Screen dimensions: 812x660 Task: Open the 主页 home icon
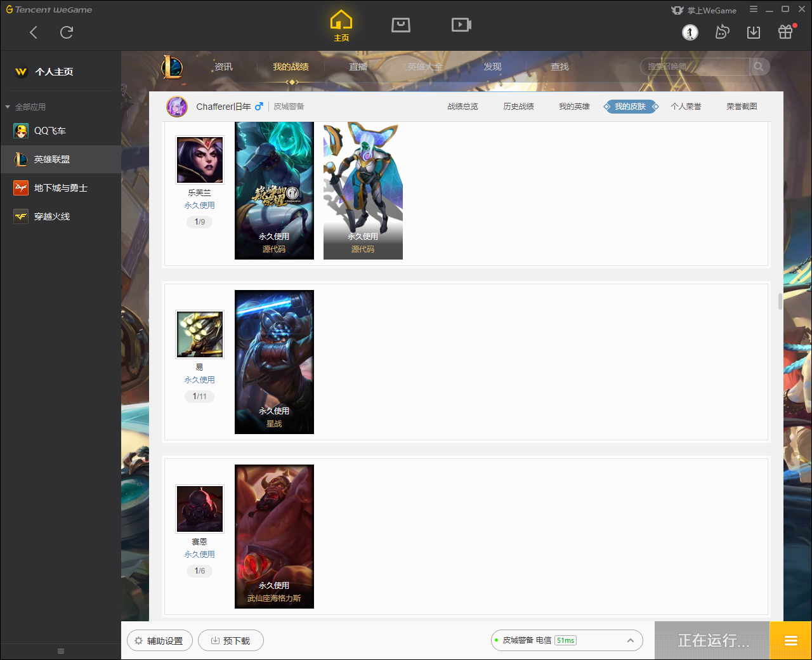tap(341, 26)
